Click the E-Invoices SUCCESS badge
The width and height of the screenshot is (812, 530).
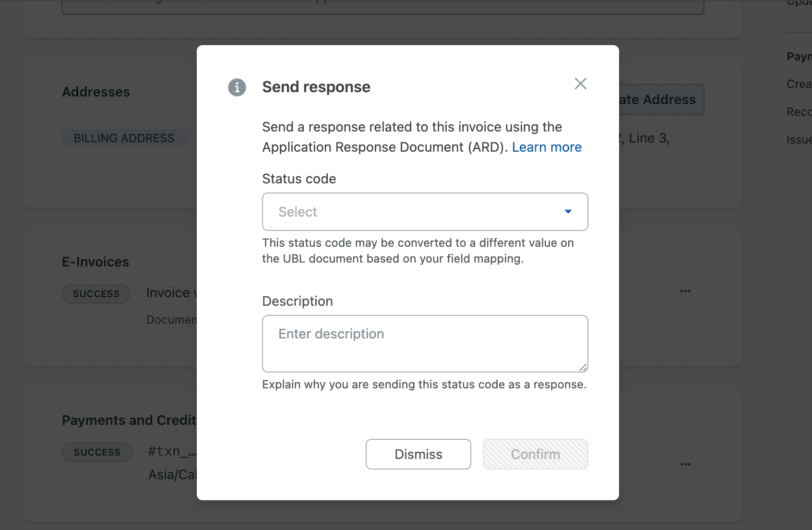click(96, 294)
